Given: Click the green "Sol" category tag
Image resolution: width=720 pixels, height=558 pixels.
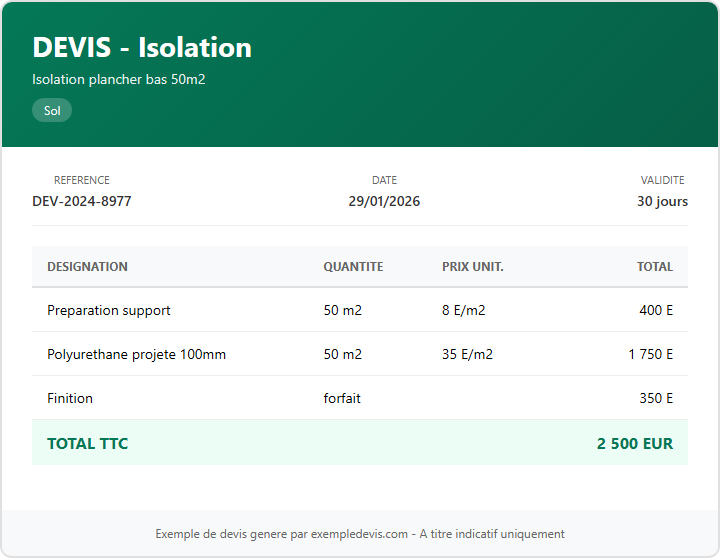Looking at the screenshot, I should coord(52,111).
